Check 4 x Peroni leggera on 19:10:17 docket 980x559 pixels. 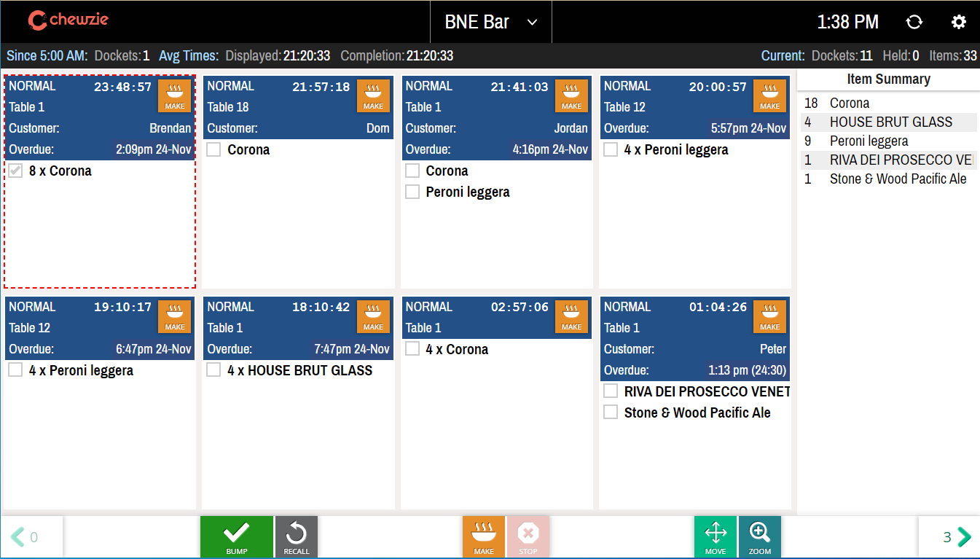pos(15,371)
